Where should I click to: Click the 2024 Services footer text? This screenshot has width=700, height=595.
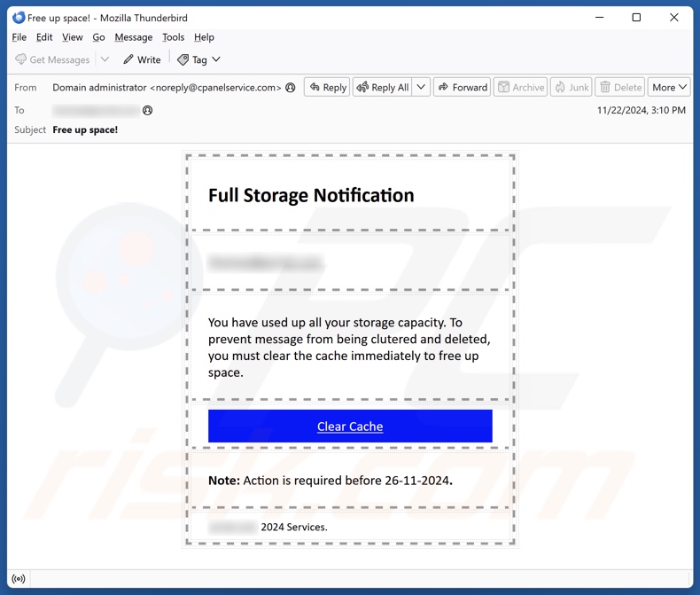pos(294,527)
